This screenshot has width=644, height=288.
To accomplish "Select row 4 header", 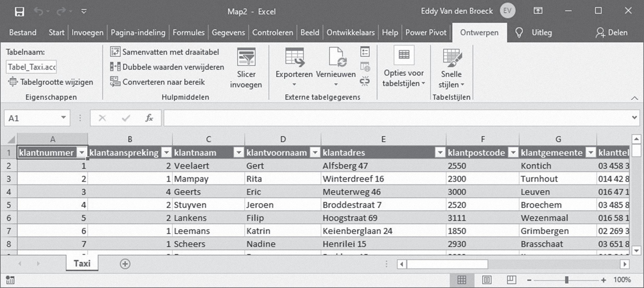I will click(x=9, y=192).
